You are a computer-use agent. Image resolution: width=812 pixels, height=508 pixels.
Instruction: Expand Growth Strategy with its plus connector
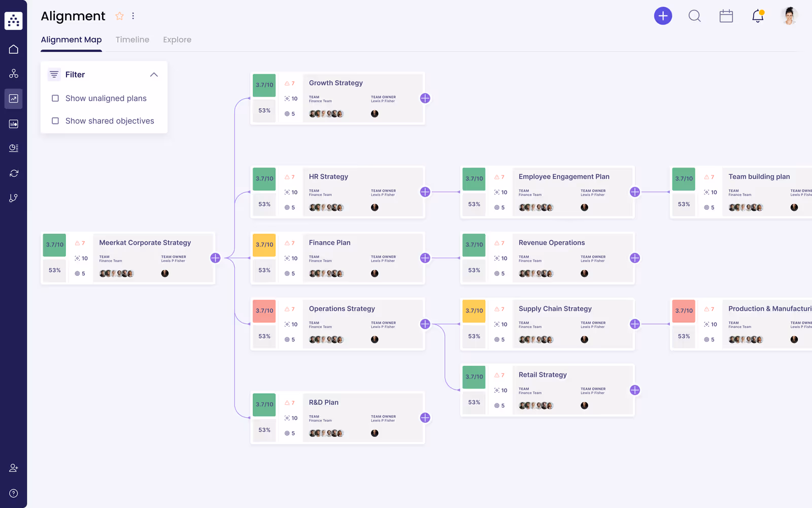[425, 98]
